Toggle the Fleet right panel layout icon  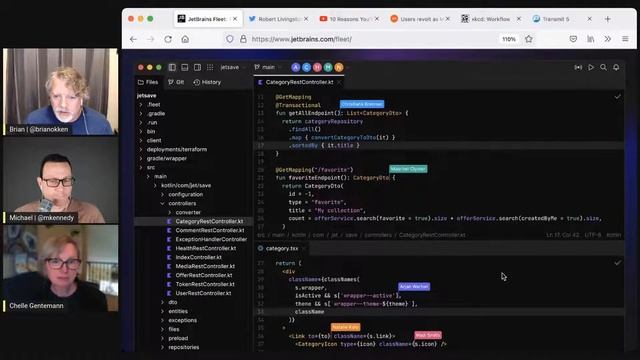[x=198, y=67]
